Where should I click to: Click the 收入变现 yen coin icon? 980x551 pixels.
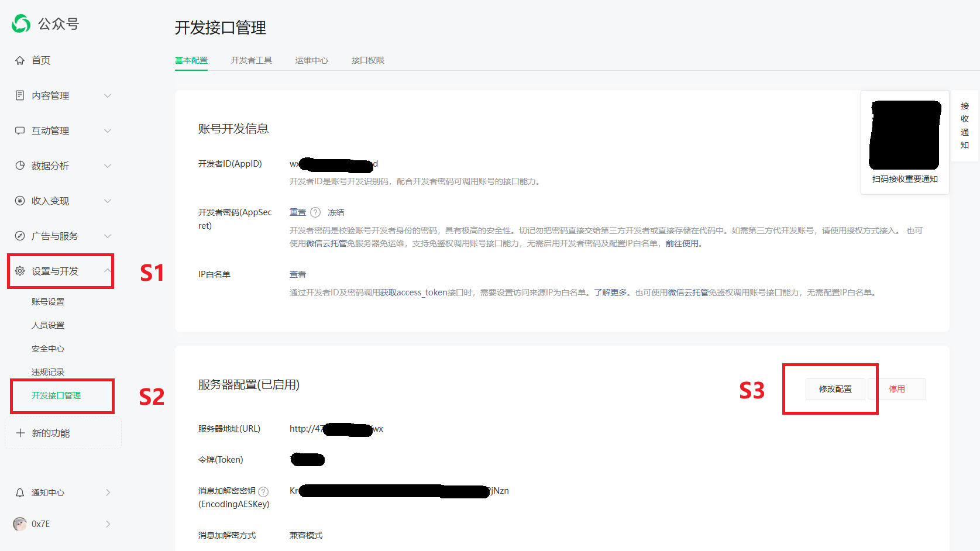pos(20,201)
